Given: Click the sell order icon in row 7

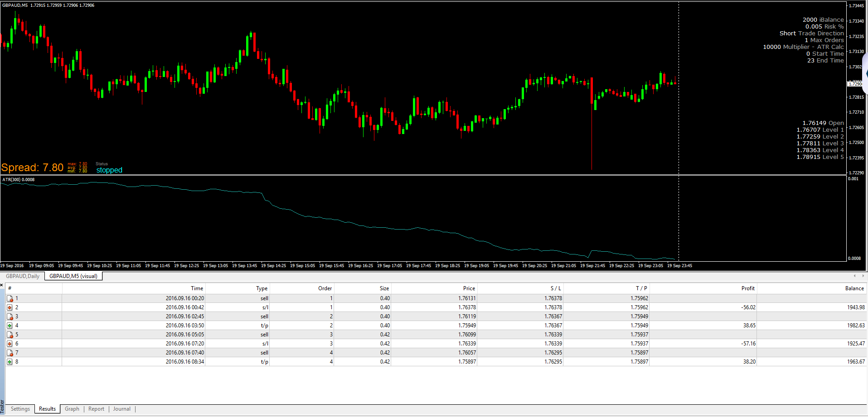Looking at the screenshot, I should 10,353.
